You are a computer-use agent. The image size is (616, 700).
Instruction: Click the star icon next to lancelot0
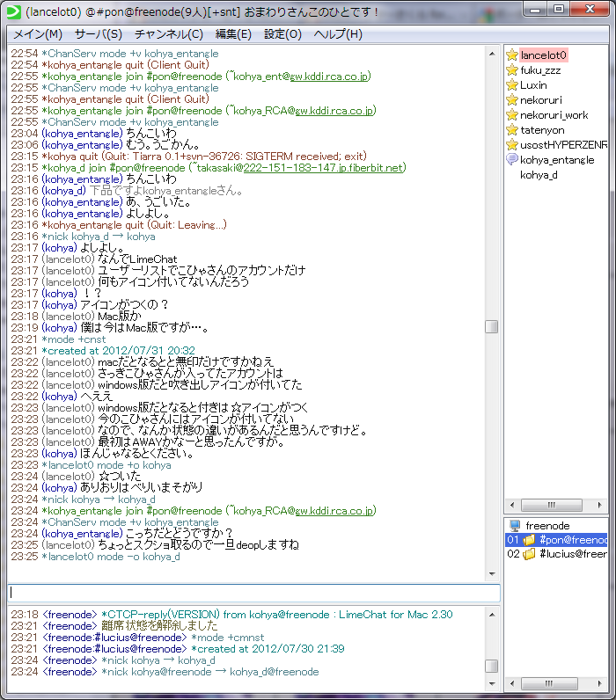(511, 55)
